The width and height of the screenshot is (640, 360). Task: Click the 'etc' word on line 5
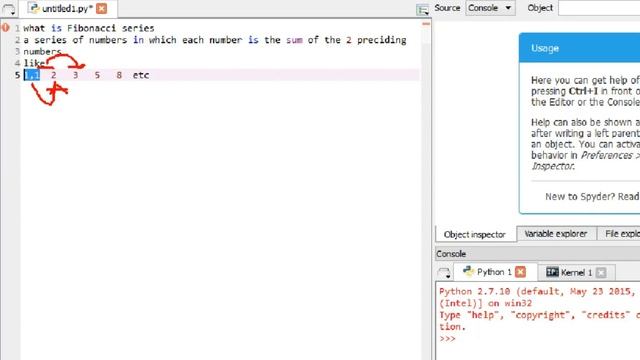pos(141,75)
